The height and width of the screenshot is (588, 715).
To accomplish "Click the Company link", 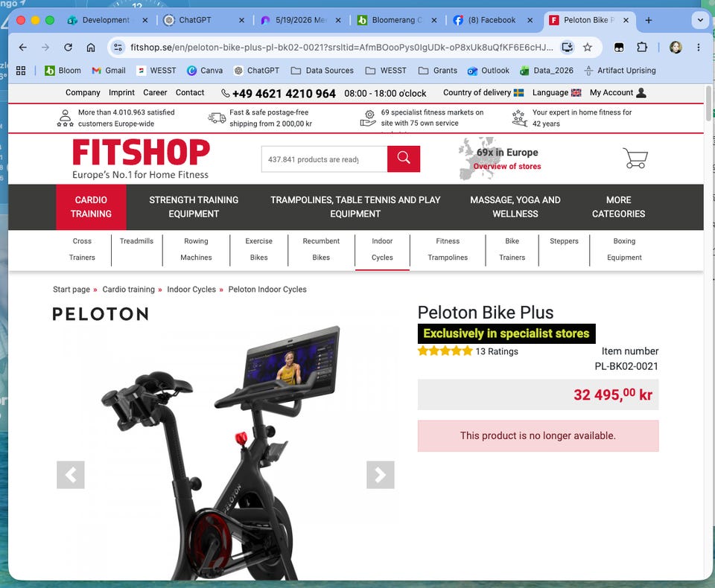I will tap(83, 92).
